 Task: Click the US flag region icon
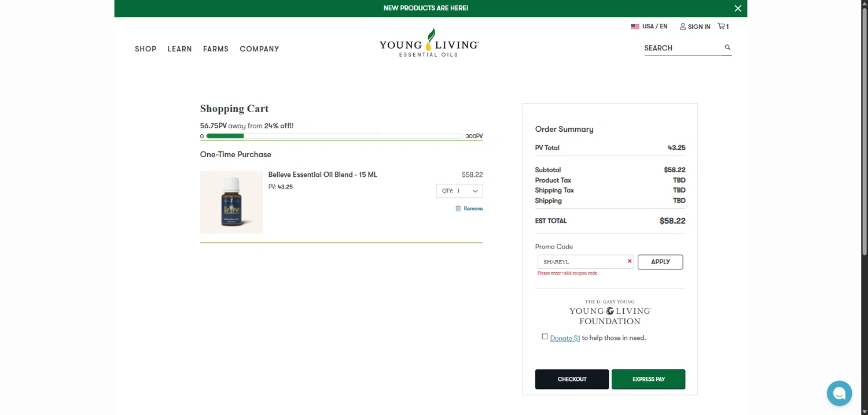[635, 27]
